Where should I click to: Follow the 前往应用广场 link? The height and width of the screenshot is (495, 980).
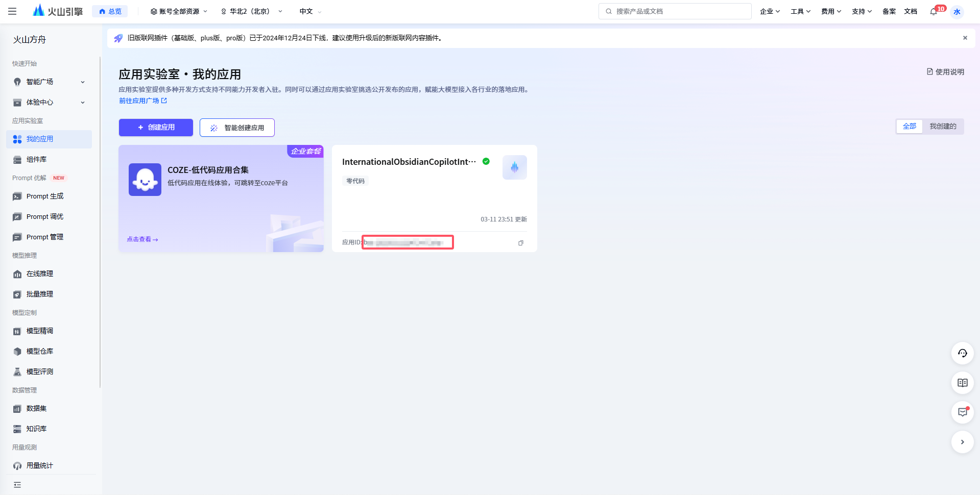point(143,101)
